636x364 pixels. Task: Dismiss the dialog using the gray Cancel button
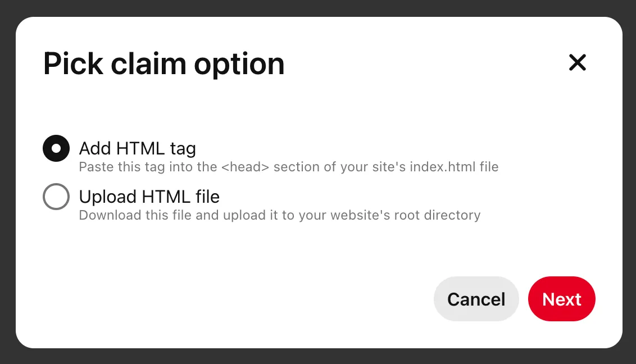point(476,299)
